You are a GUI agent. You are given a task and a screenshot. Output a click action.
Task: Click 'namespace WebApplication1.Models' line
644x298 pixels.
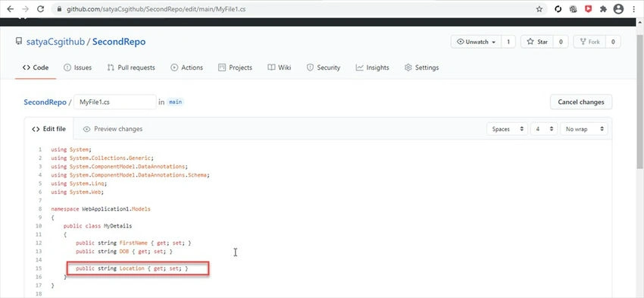pos(101,209)
